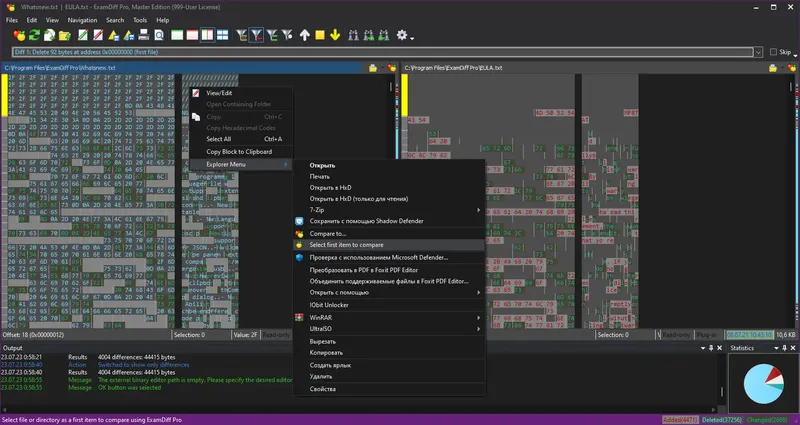Click the Deleted(37256) status indicator

coord(721,420)
